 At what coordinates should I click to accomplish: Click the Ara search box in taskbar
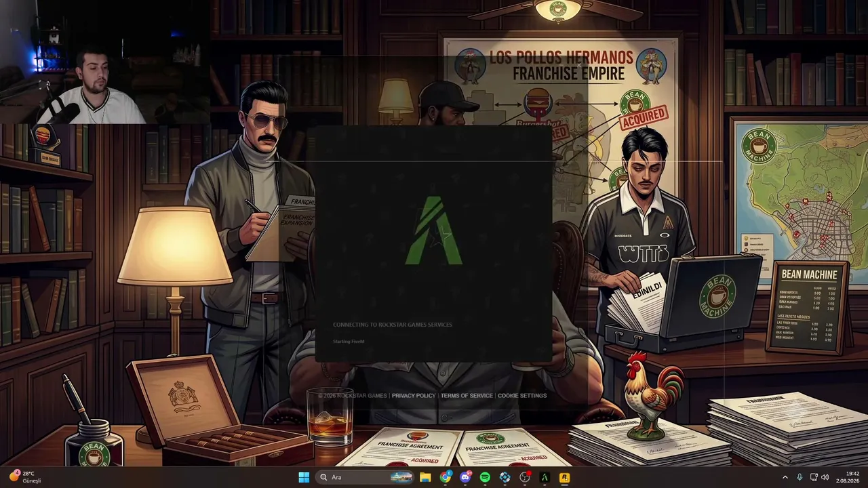click(x=366, y=477)
